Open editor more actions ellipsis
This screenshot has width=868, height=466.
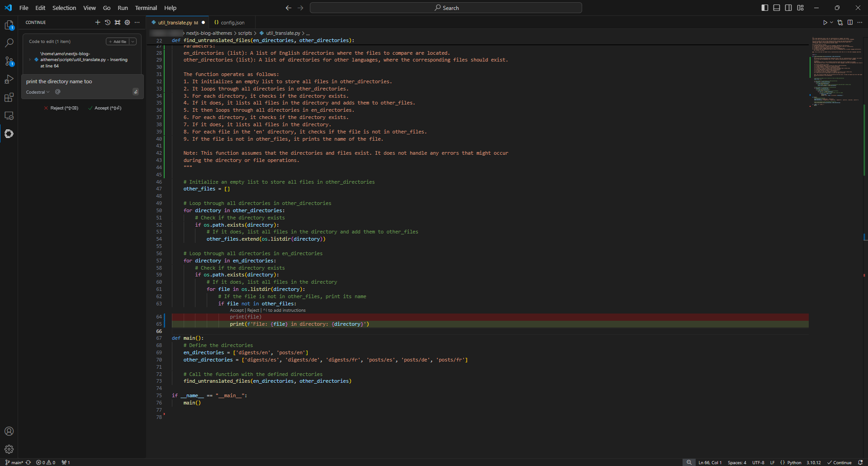pyautogui.click(x=860, y=22)
